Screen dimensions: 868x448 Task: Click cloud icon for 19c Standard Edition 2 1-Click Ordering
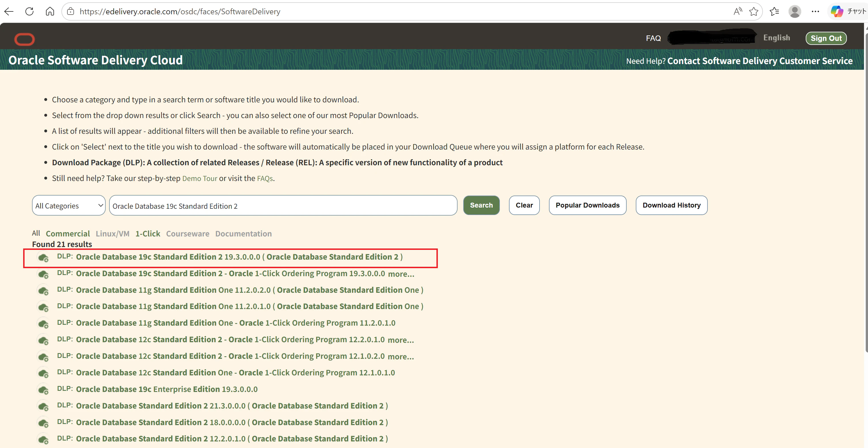click(x=43, y=274)
